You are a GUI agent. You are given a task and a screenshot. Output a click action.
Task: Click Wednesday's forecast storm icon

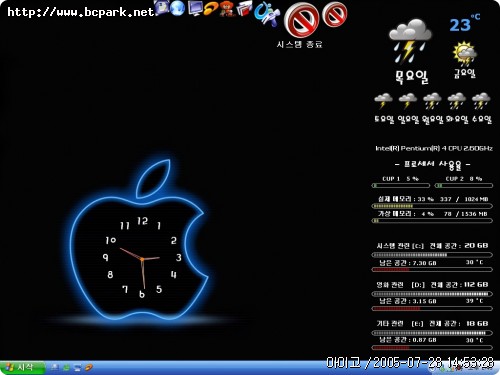[x=481, y=101]
